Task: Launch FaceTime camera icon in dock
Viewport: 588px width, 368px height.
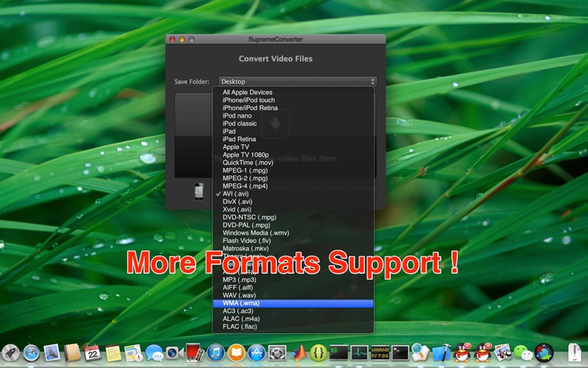Action: pyautogui.click(x=174, y=353)
